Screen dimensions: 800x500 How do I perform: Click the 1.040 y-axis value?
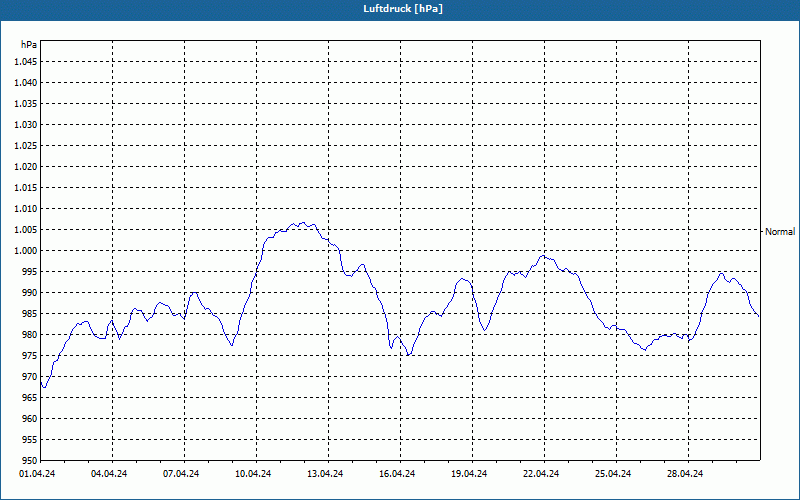click(26, 83)
